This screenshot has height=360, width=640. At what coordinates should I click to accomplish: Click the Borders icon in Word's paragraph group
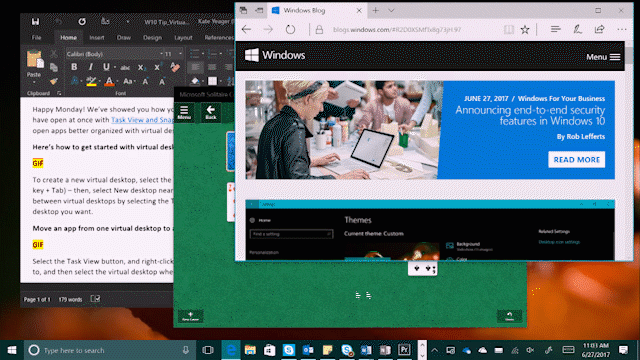coord(213,81)
